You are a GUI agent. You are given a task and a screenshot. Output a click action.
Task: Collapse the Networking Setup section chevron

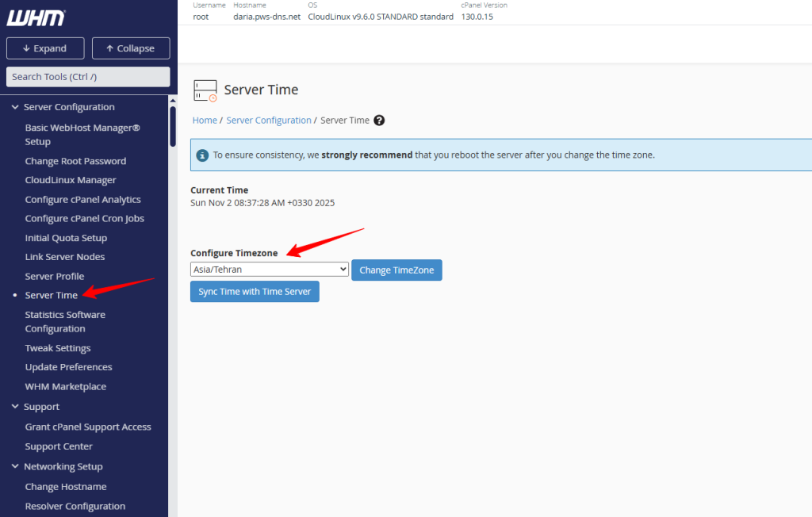pyautogui.click(x=15, y=466)
